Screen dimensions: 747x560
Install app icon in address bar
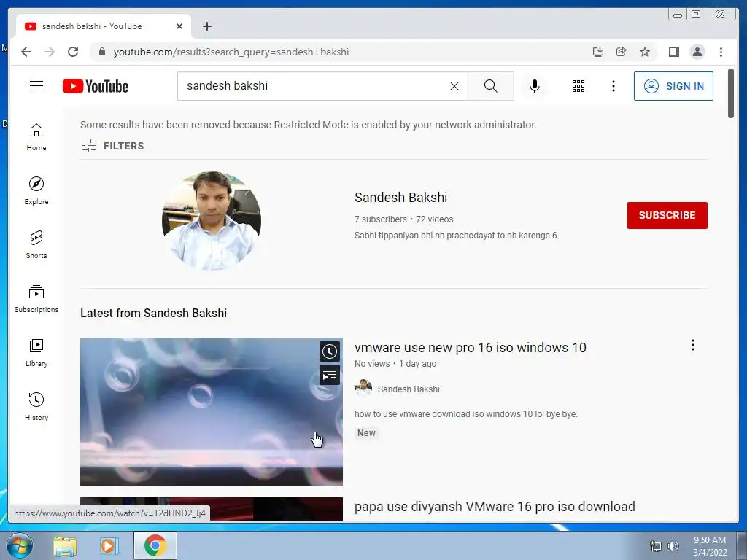[x=598, y=52]
